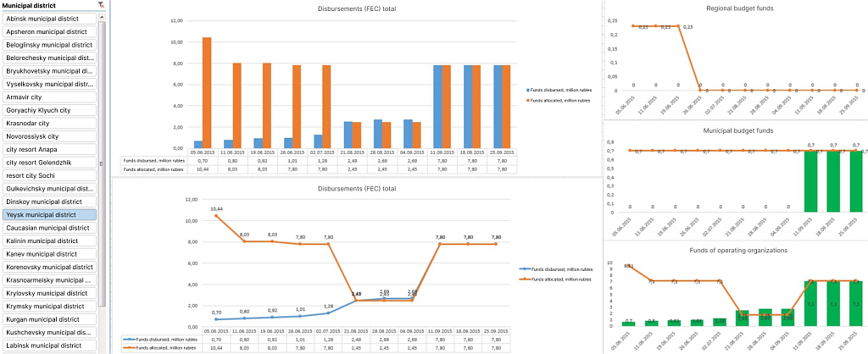
Task: Toggle the Yeysk municipal district filter
Action: tap(49, 215)
